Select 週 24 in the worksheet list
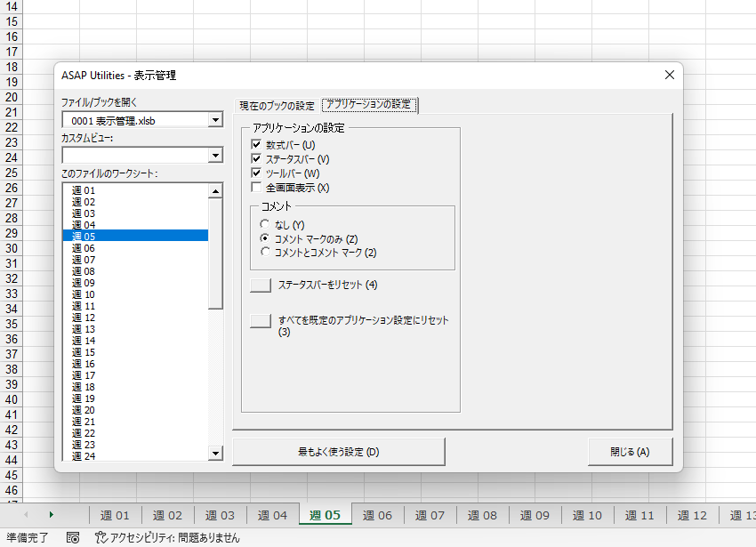Viewport: 756px width, 547px height. tap(135, 455)
